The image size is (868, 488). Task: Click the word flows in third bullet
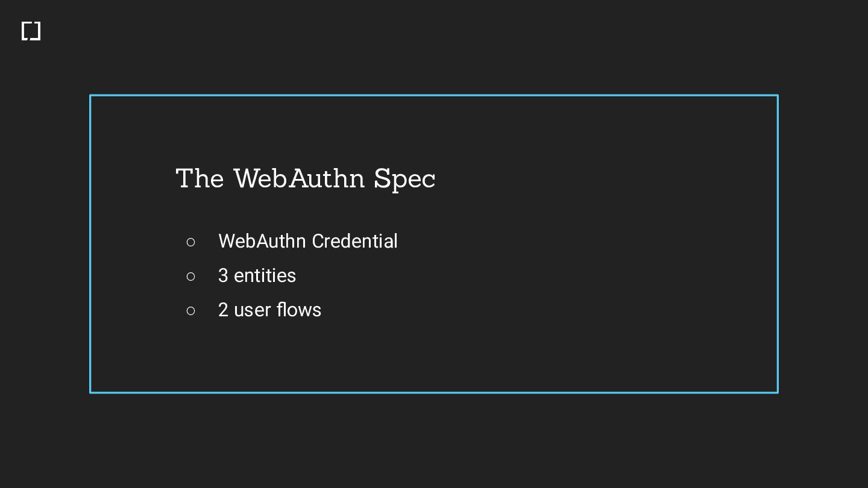299,310
